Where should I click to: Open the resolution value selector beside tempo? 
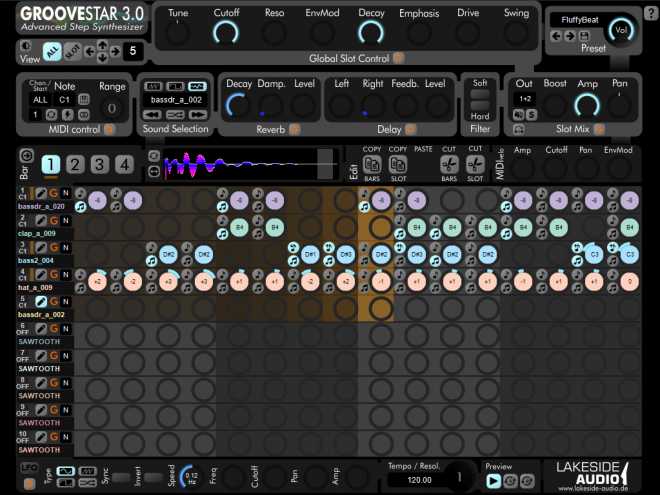pos(459,477)
